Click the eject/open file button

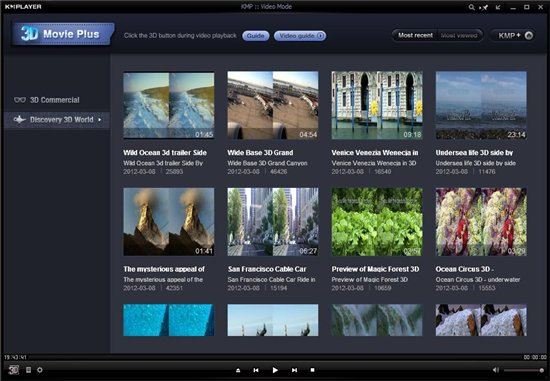click(x=238, y=370)
